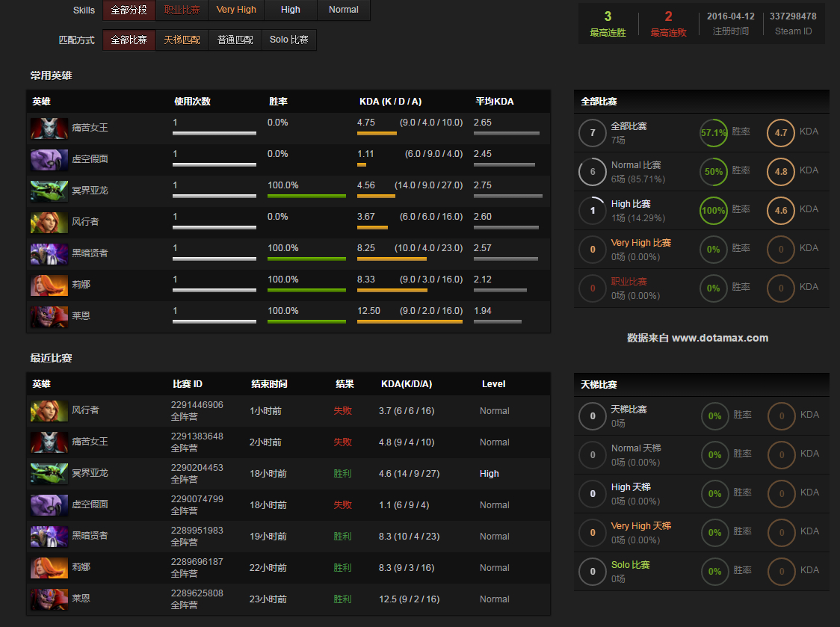
Task: Select the High skill tab
Action: (x=291, y=10)
